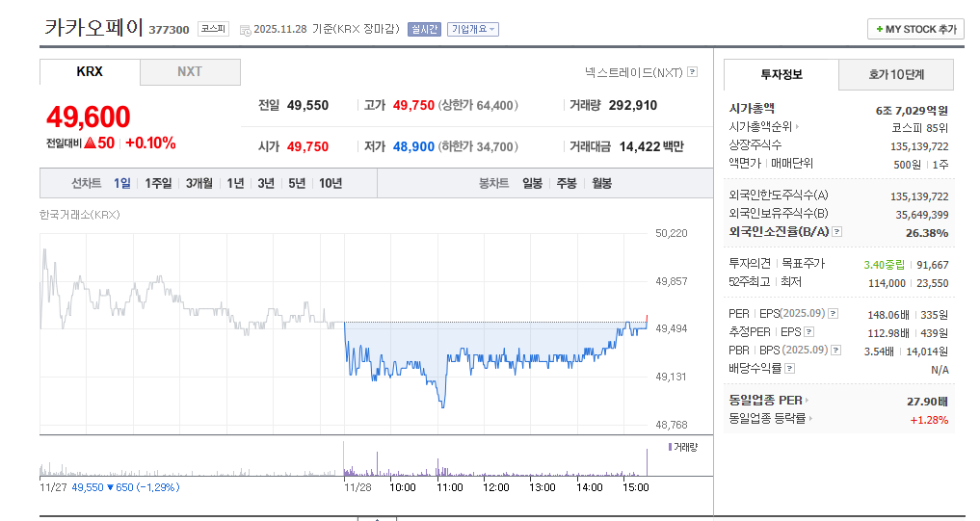This screenshot has width=980, height=521.
Task: Follow the 시가총액순위 arrow link
Action: [797, 127]
